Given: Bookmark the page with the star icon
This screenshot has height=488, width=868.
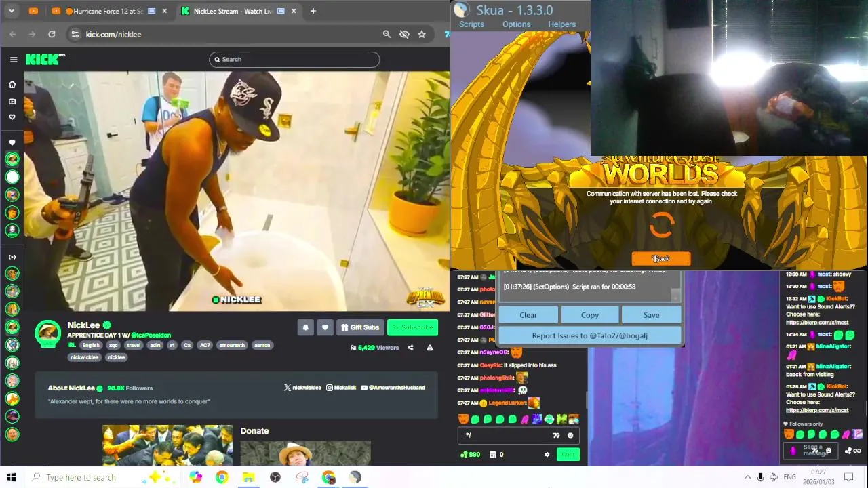Looking at the screenshot, I should 422,34.
